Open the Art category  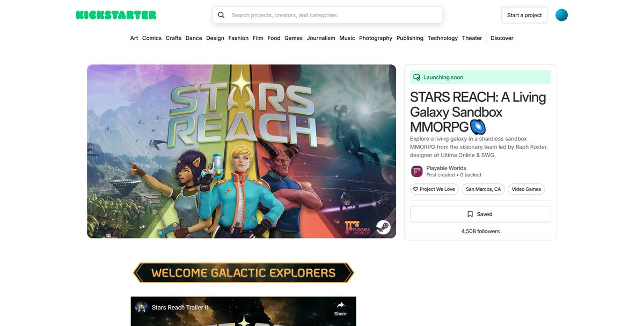click(x=134, y=38)
